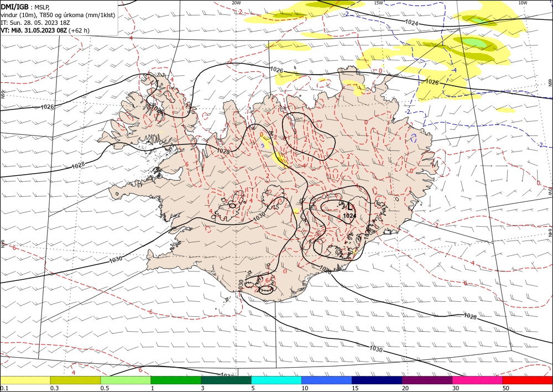Click the olive 0.3–0.5 legend swatch
This screenshot has height=392, width=553.
click(75, 380)
